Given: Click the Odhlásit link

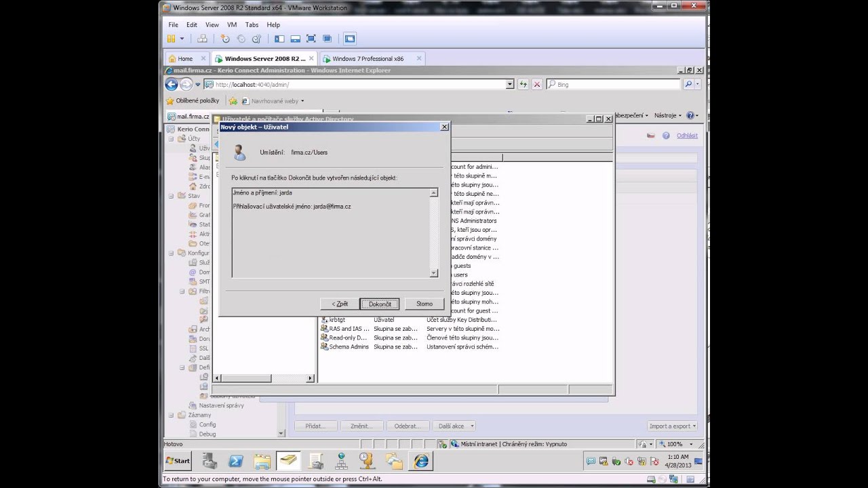Looking at the screenshot, I should coord(687,136).
